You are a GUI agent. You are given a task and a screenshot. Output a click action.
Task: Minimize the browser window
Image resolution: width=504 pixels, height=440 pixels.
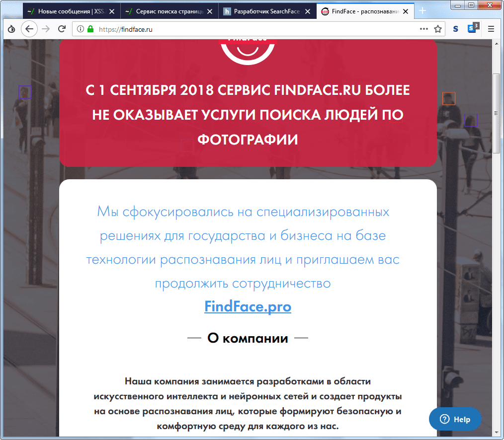click(458, 5)
